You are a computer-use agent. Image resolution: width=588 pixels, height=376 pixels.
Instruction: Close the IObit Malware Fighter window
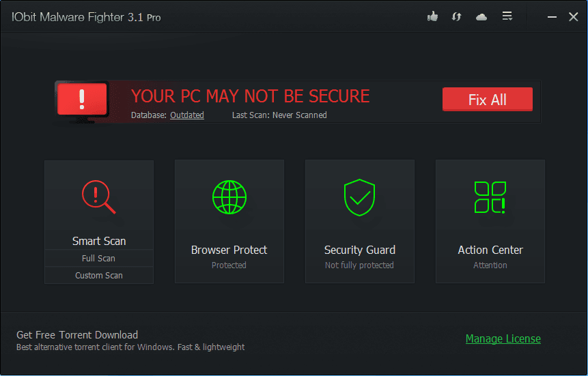click(x=573, y=17)
